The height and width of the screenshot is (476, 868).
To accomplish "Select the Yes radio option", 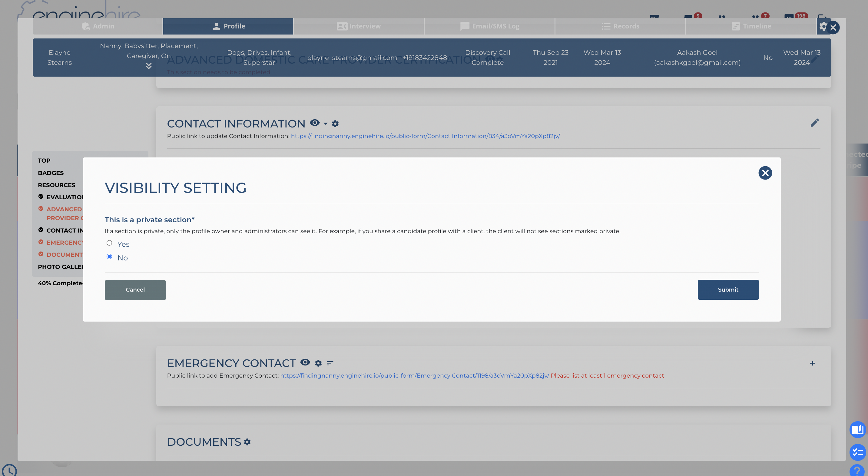I will (109, 243).
